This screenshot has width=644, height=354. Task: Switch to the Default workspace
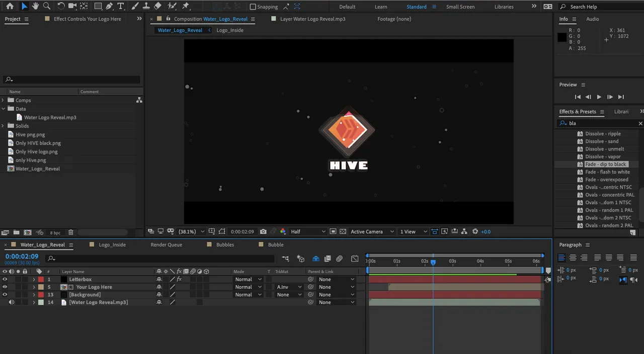click(x=347, y=7)
